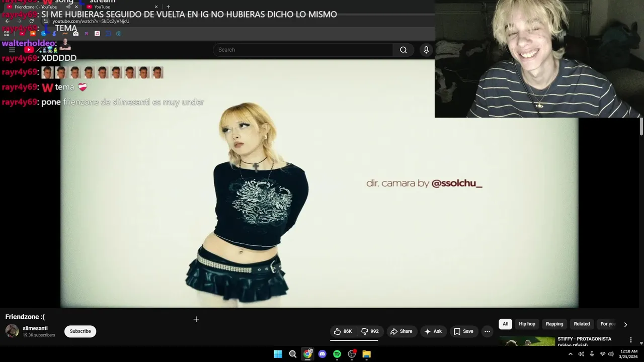Screen dimensions: 644x362
Task: Open STIFFY PROTAGONISTA video thumbnail
Action: coord(527,341)
